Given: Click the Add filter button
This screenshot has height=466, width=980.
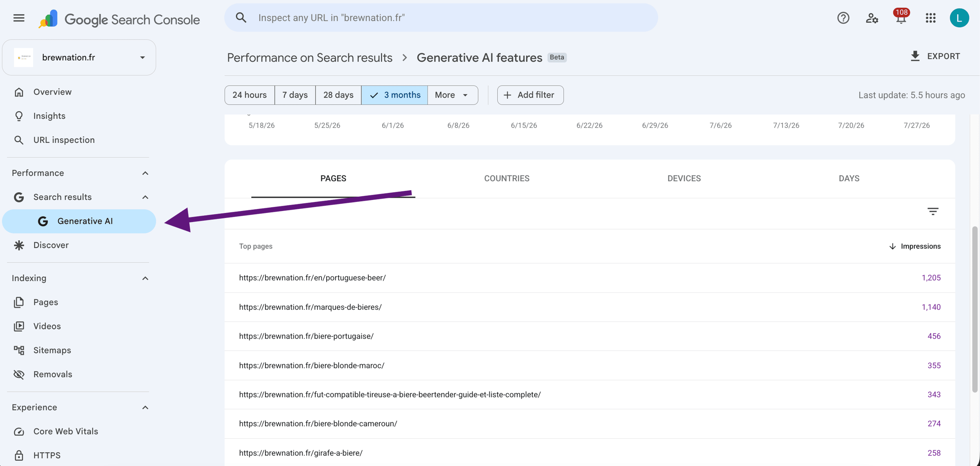Looking at the screenshot, I should (x=530, y=95).
